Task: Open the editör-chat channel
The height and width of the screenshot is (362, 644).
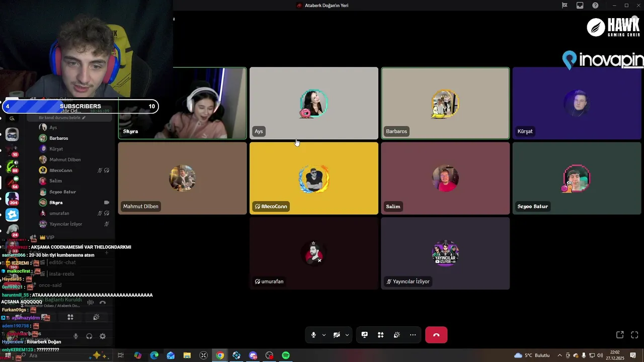Action: coord(62,262)
